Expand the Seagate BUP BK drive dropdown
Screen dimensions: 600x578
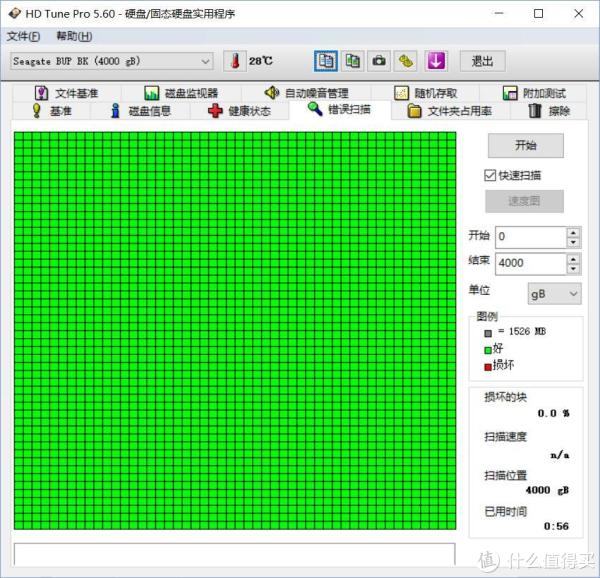pos(111,61)
